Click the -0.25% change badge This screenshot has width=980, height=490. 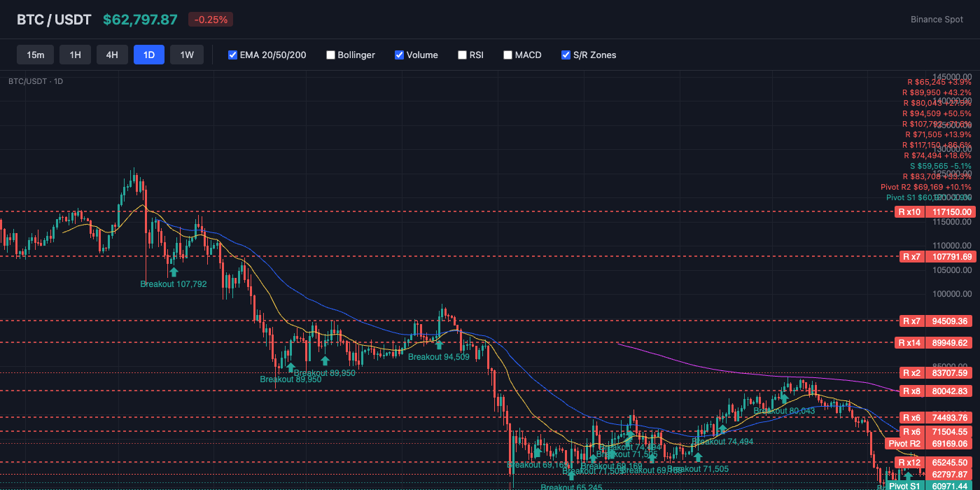[211, 20]
